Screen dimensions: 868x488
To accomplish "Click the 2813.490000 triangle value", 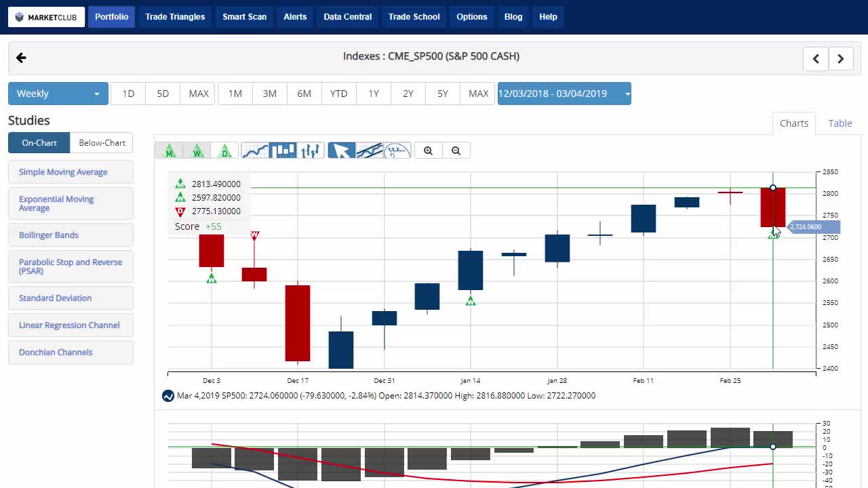I will (x=216, y=184).
